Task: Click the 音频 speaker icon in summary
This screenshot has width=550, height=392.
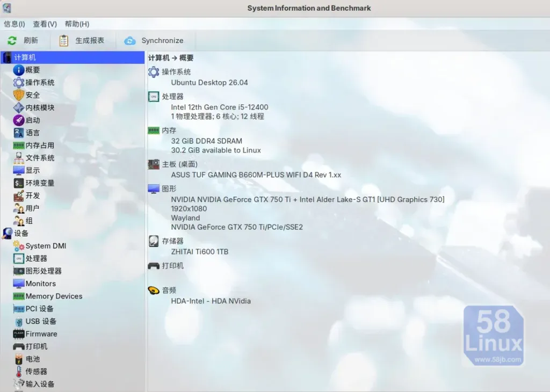Action: click(x=154, y=291)
